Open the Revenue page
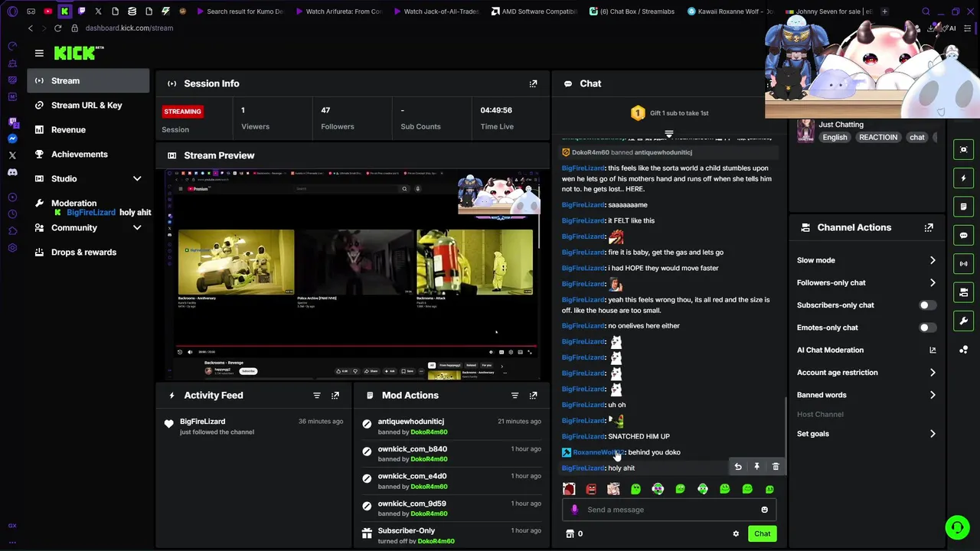Image resolution: width=980 pixels, height=551 pixels. tap(89, 130)
